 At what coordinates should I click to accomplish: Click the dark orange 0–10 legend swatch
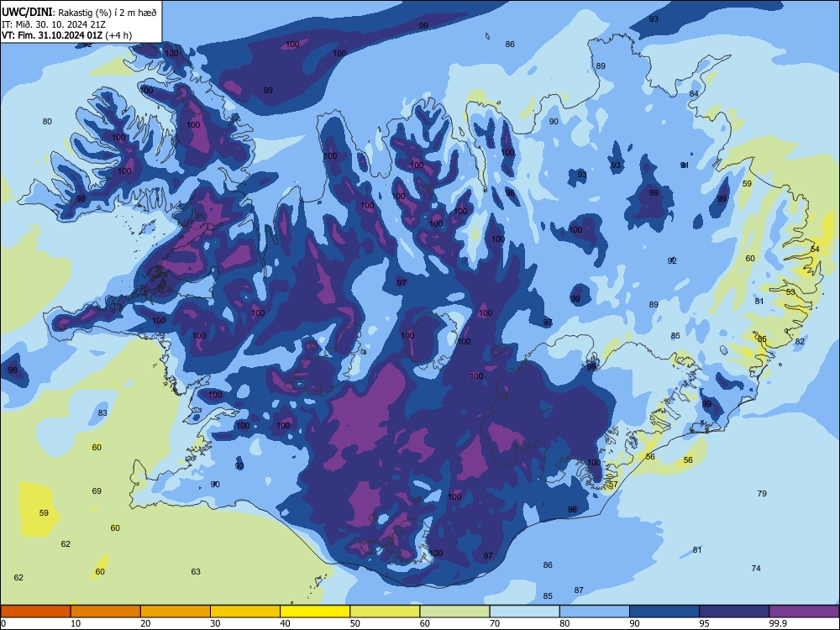coord(35,612)
